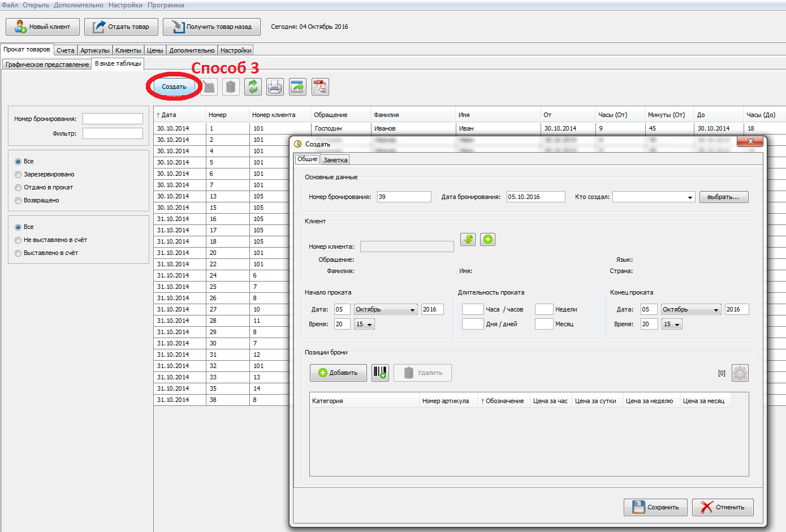Select the Отдано в прокат radio option
This screenshot has width=786, height=532.
(18, 188)
